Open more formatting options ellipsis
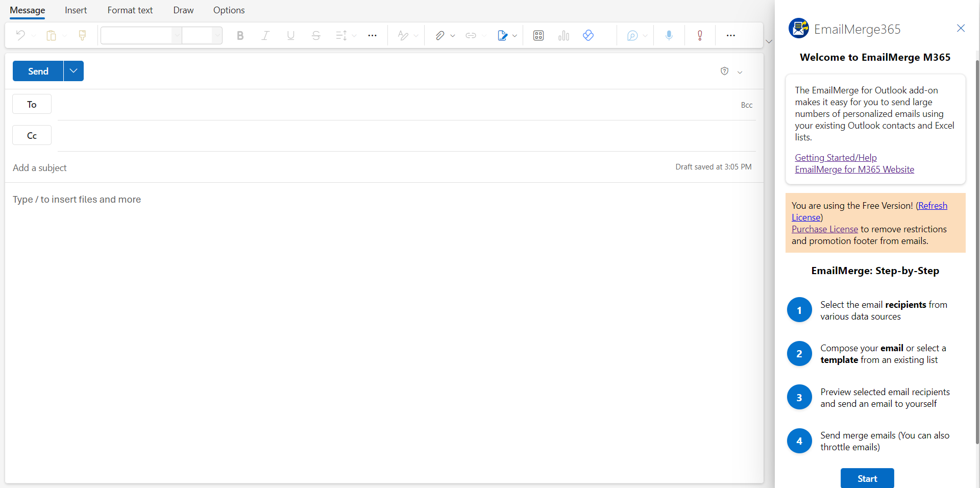This screenshot has height=488, width=980. coord(373,35)
